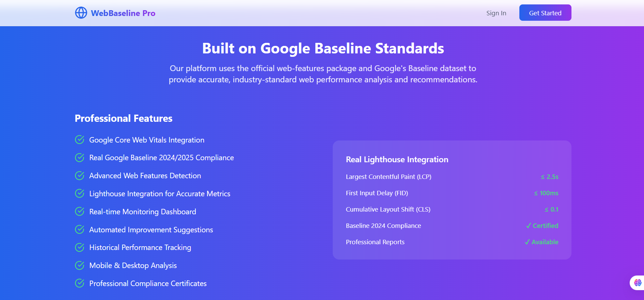Select the Mobile & Desktop Analysis text
644x300 pixels.
point(133,266)
